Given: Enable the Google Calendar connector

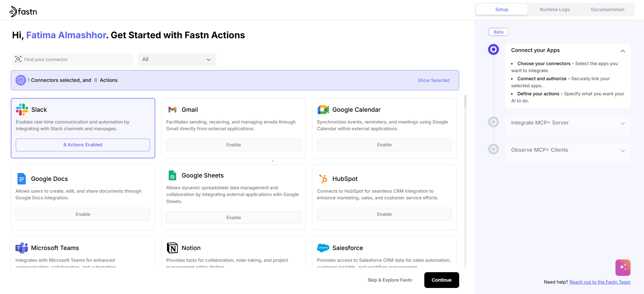Looking at the screenshot, I should 384,145.
